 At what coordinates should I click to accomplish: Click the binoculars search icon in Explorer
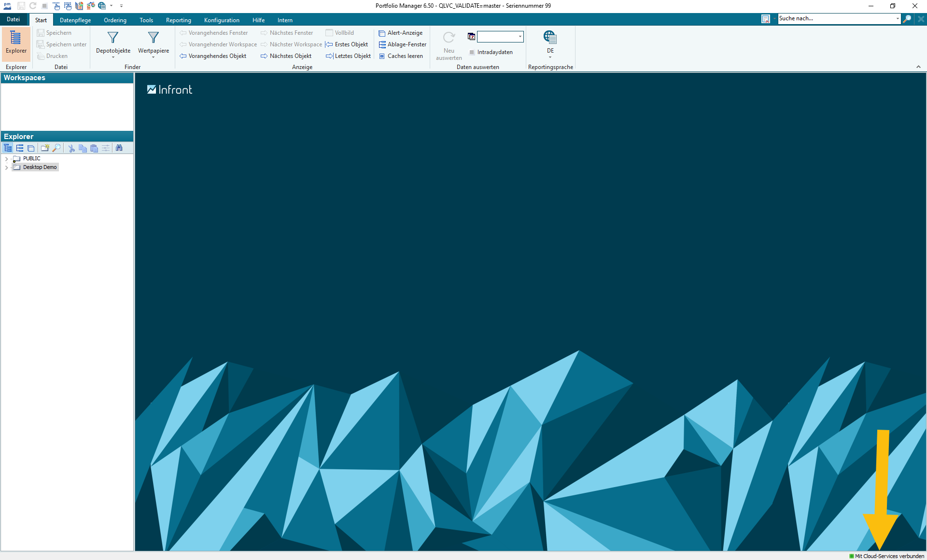coord(119,148)
